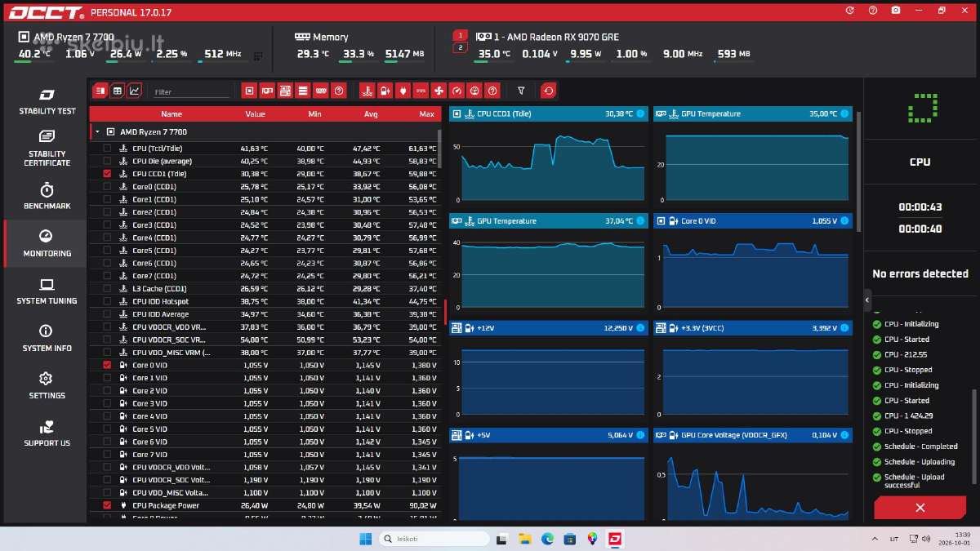Viewport: 980px width, 551px height.
Task: Click the fan sensor filter icon
Action: 439,91
